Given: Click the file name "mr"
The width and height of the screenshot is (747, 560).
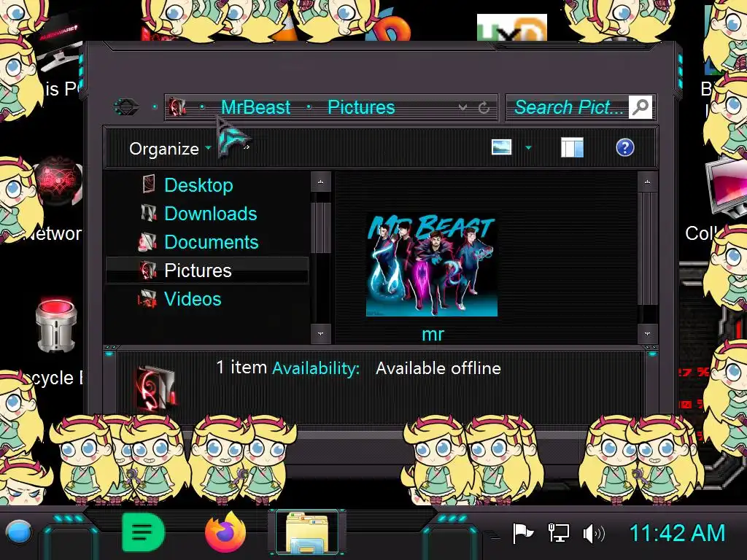Looking at the screenshot, I should [433, 334].
